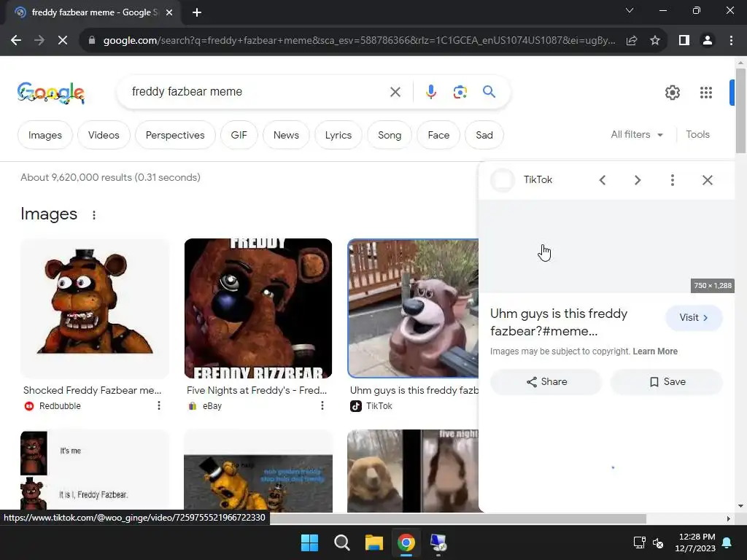Open the Google apps grid
The image size is (747, 560).
click(x=706, y=93)
